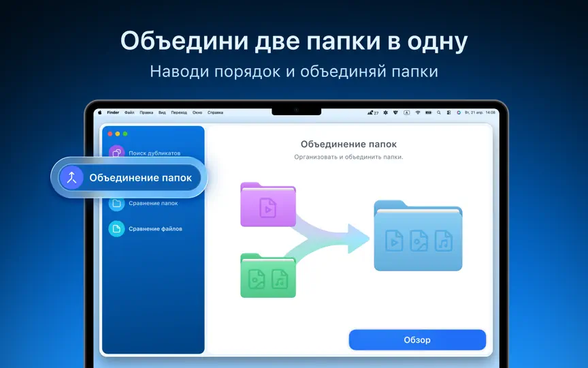Screen dimensions: 588x368
Task: Open Control Center in menu bar
Action: (x=448, y=112)
